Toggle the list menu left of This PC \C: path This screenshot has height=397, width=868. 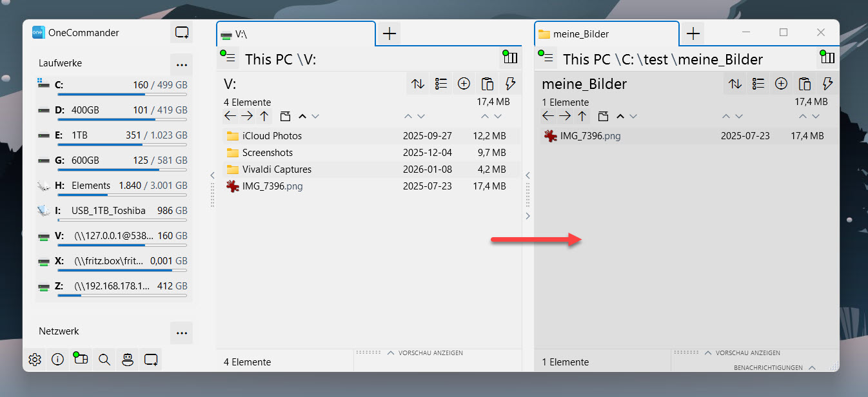coord(546,59)
